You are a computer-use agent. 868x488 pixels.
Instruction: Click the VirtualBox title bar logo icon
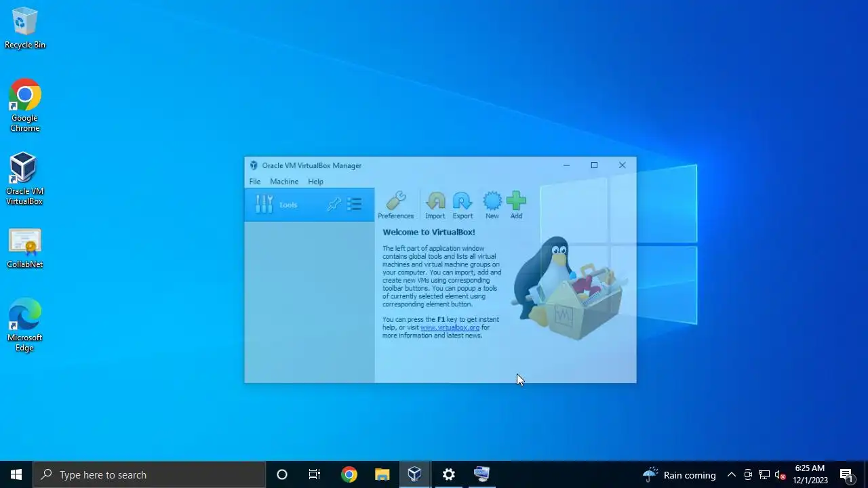(x=254, y=165)
